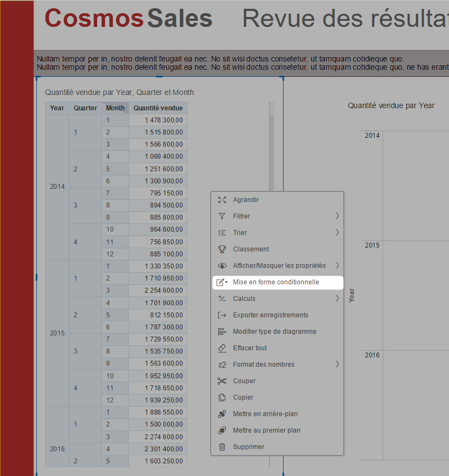Select Modifier type de diagramme
The height and width of the screenshot is (476, 449).
pos(278,332)
